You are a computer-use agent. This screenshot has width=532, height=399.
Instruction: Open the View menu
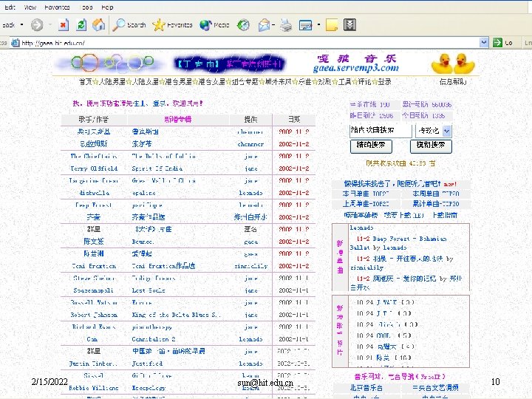click(30, 7)
